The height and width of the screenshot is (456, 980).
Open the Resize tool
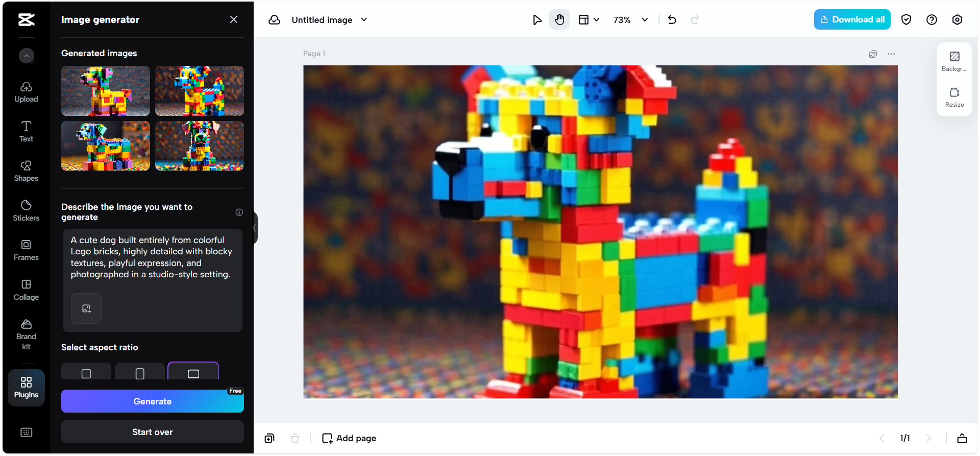click(x=954, y=97)
